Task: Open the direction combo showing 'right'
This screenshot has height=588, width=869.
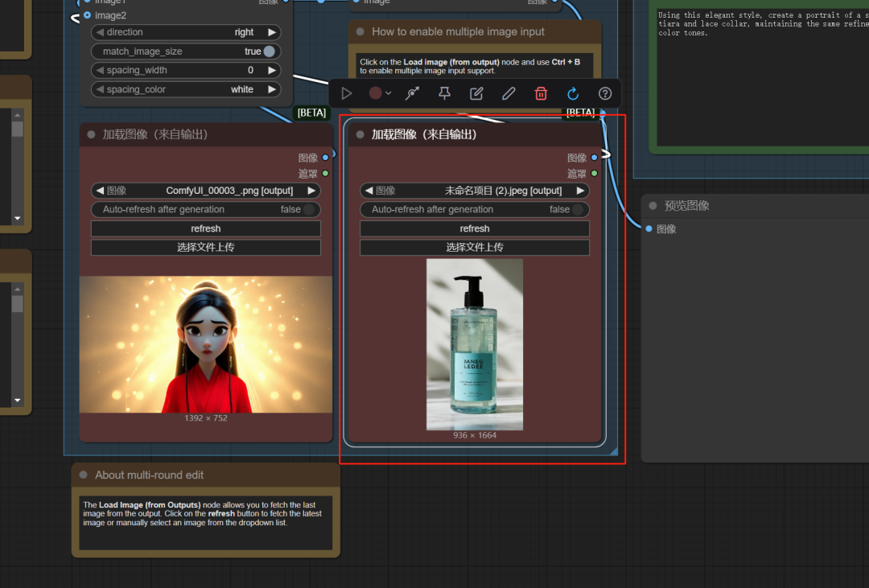Action: tap(186, 32)
